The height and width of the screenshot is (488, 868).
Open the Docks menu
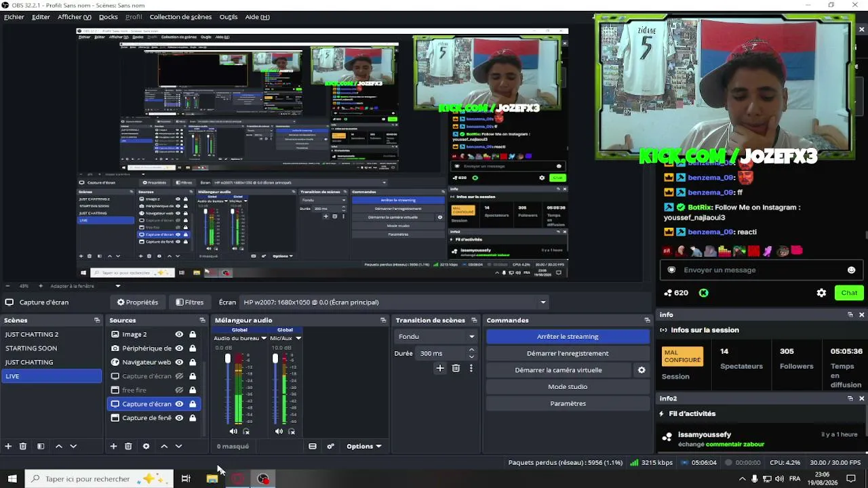tap(108, 17)
